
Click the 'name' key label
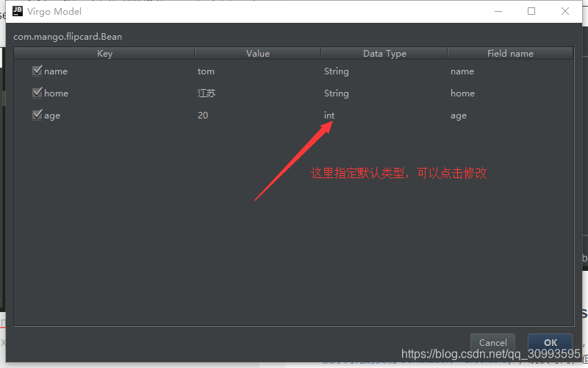point(56,71)
